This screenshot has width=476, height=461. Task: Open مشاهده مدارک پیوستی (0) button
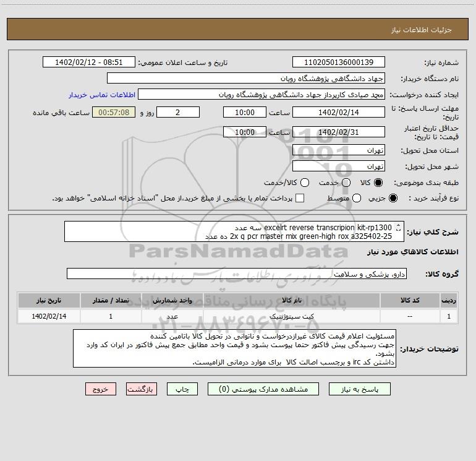tap(263, 389)
